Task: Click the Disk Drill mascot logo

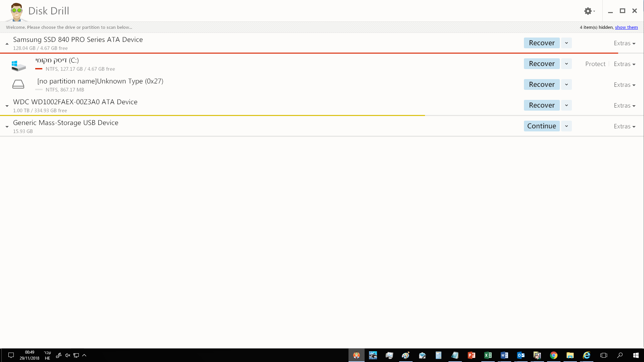Action: click(16, 12)
